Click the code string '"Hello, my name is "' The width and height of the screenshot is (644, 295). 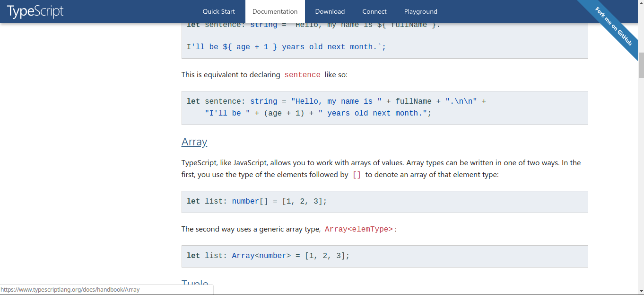coord(336,101)
